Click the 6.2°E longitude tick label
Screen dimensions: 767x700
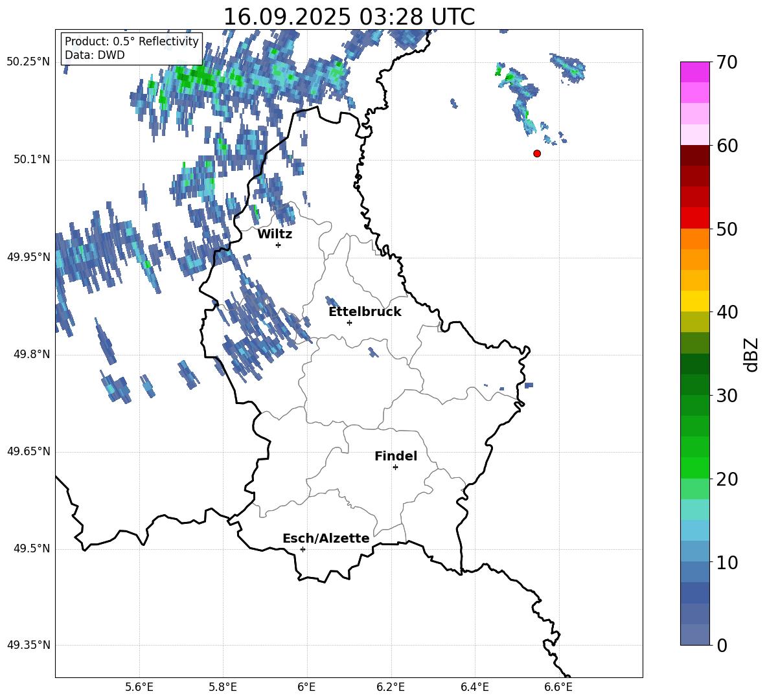(x=391, y=687)
